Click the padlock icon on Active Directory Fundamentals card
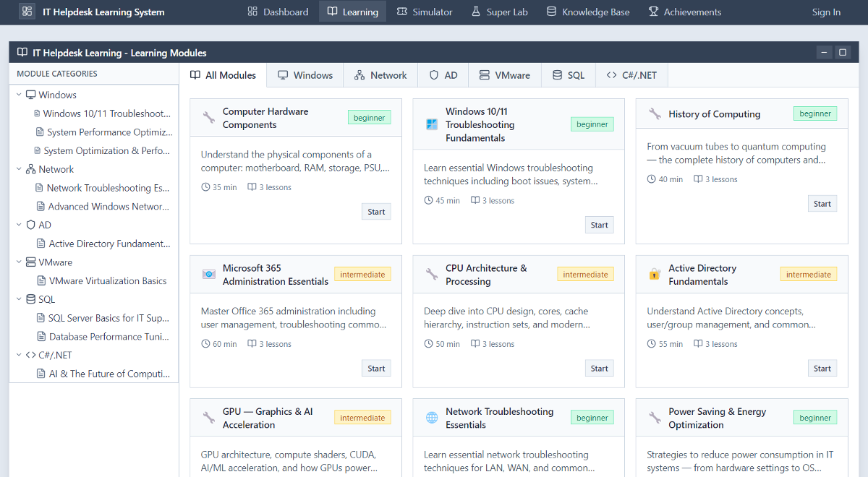 tap(655, 274)
